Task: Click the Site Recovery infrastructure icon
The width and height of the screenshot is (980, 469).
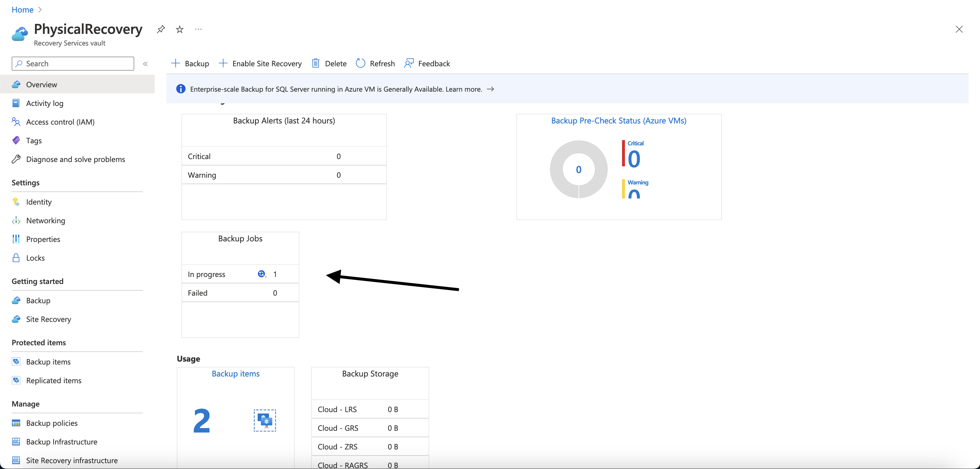Action: pos(16,460)
